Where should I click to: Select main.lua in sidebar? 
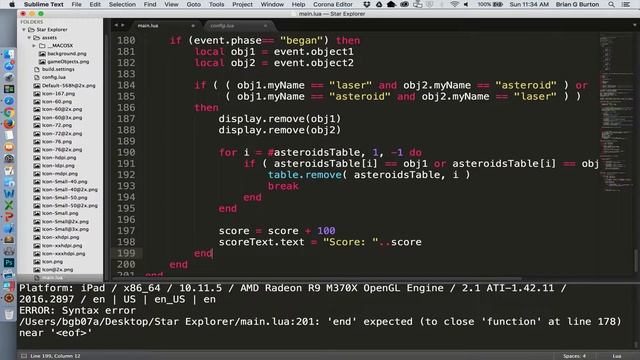pos(52,278)
